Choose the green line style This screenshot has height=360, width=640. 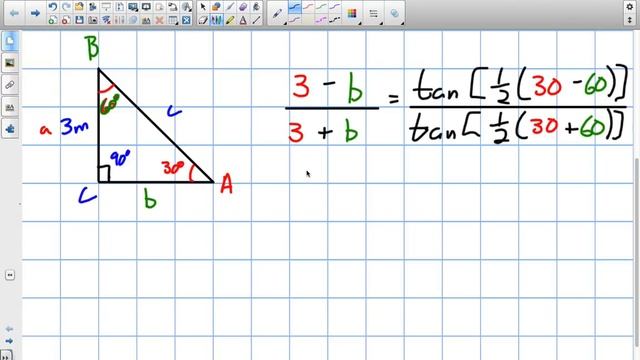coord(322,7)
